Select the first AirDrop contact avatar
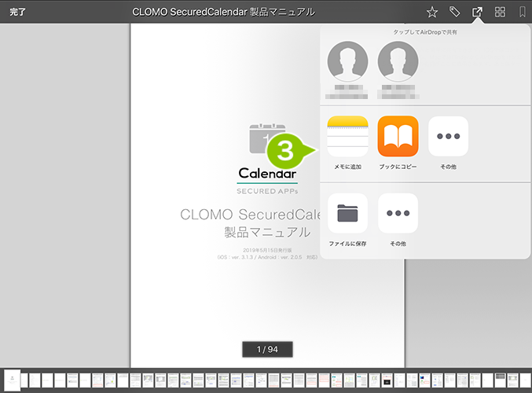Viewport: 532px width, 393px height. (347, 61)
